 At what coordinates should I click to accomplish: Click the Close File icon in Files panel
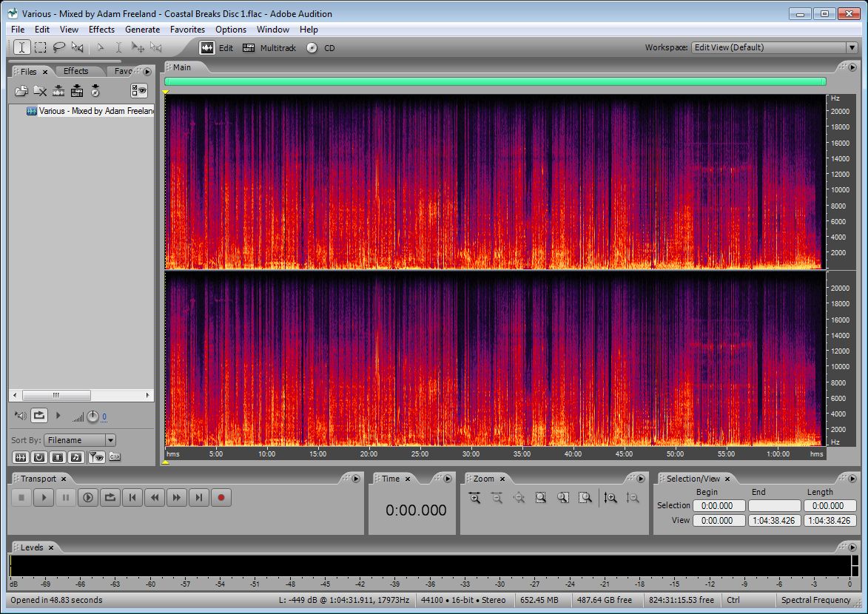(x=40, y=91)
